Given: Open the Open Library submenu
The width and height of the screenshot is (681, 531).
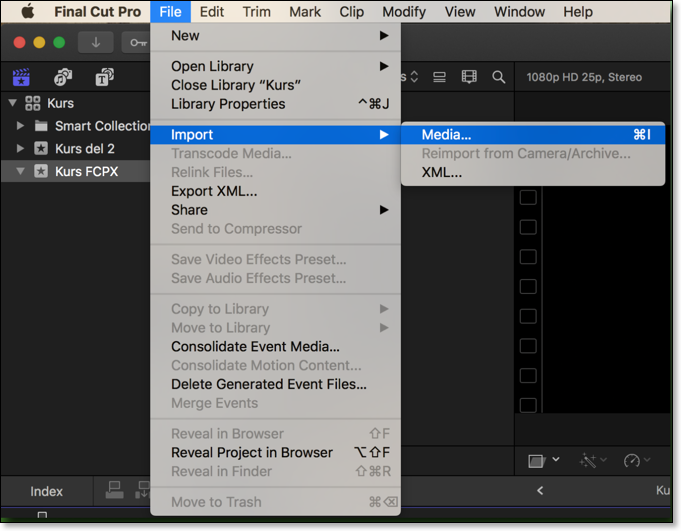Looking at the screenshot, I should pos(275,66).
